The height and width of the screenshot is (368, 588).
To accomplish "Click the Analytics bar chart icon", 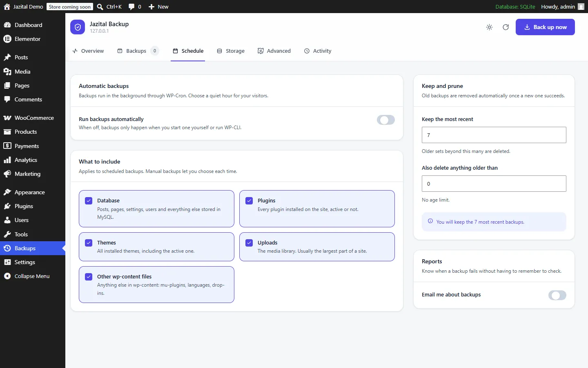I will [x=7, y=160].
